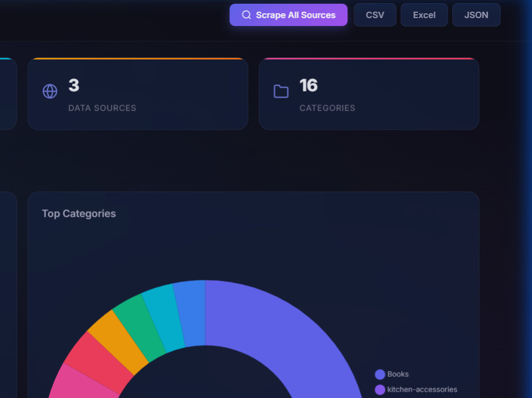Click the folder icon on Categories card
This screenshot has width=532, height=398.
click(281, 91)
